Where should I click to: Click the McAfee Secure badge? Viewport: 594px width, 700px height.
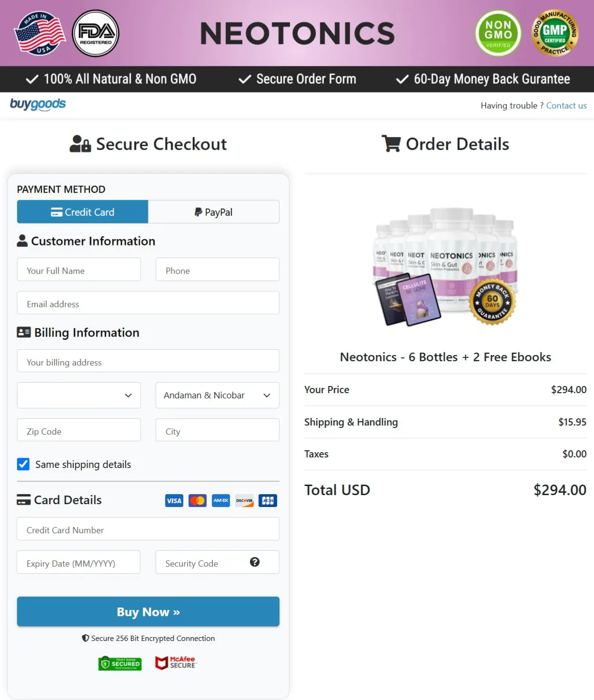click(x=175, y=663)
